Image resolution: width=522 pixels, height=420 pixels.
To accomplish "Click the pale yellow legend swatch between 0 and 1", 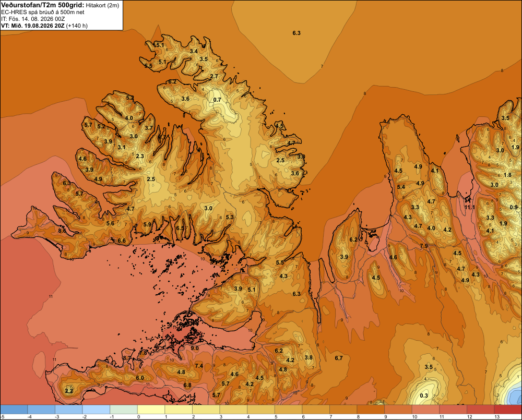I will 151,410.
